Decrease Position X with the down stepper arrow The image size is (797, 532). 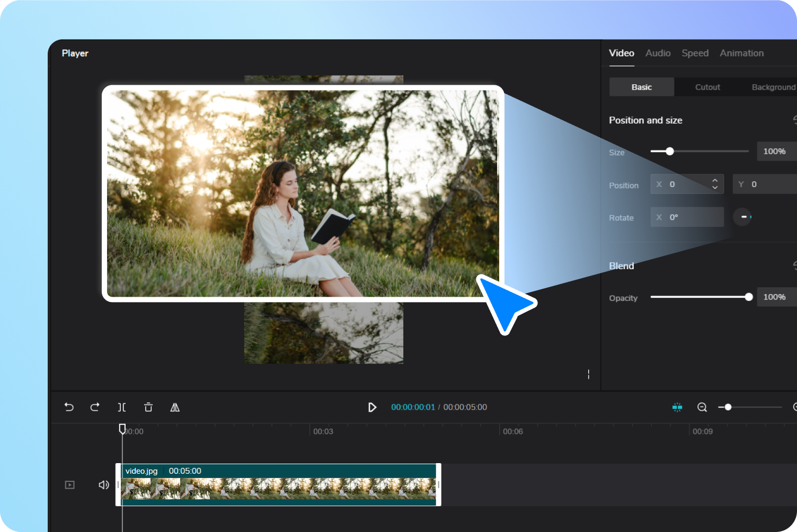tap(715, 187)
